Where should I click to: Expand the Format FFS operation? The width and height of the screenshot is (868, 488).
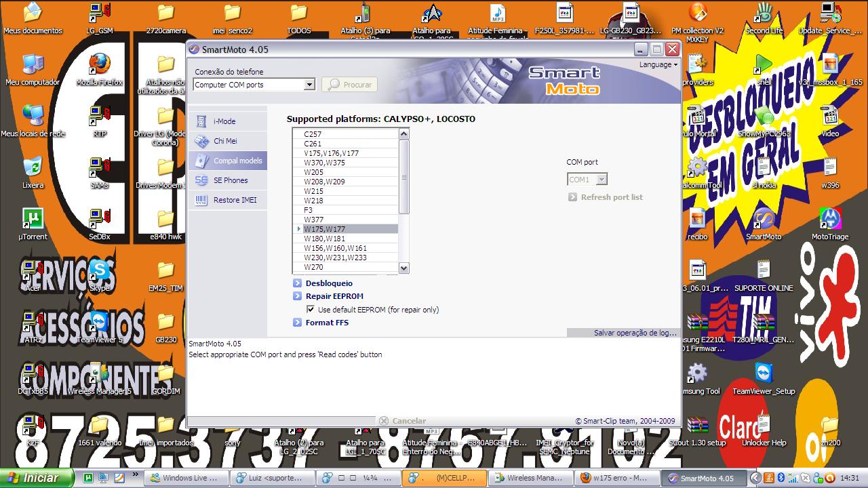[x=321, y=323]
